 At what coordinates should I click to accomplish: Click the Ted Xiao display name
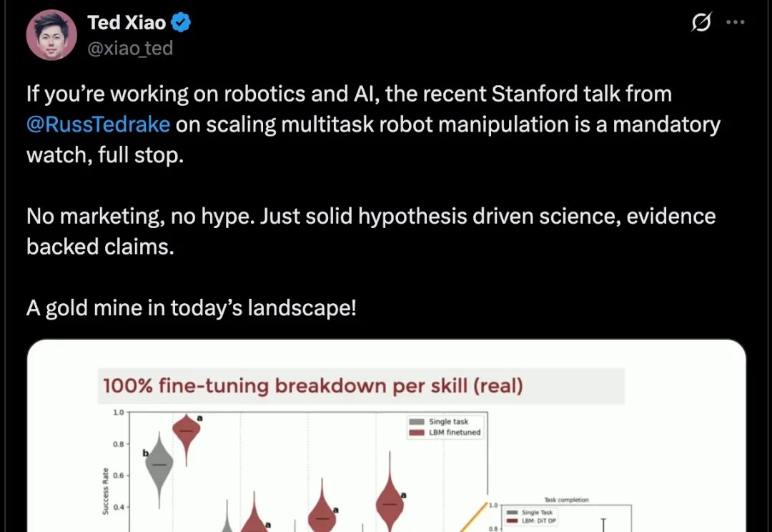coord(127,23)
